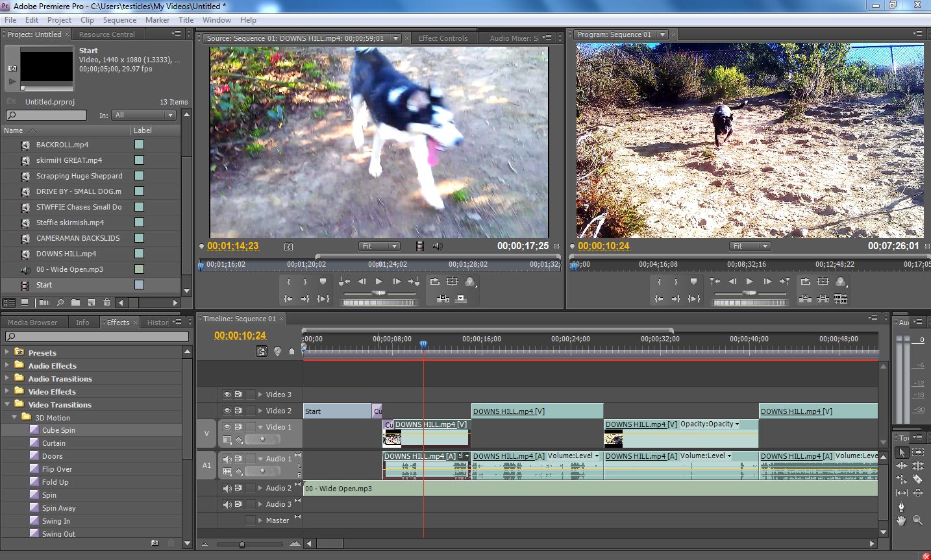Image resolution: width=931 pixels, height=560 pixels.
Task: Toggle Loop in the Source monitor
Action: 435,282
